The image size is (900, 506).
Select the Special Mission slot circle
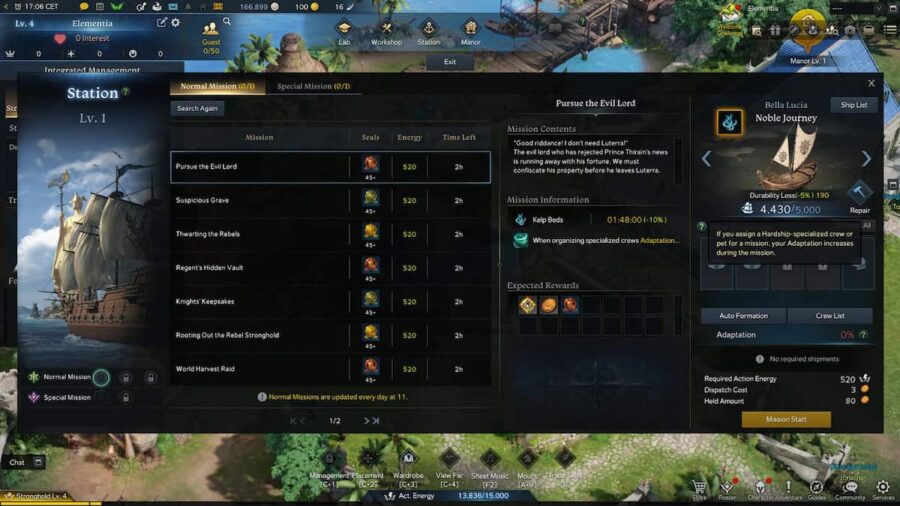(x=101, y=397)
